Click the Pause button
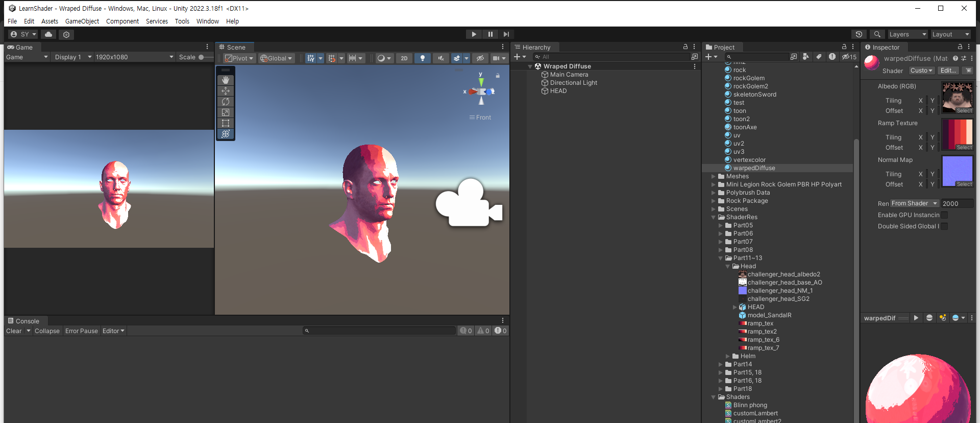The image size is (980, 423). pos(490,34)
